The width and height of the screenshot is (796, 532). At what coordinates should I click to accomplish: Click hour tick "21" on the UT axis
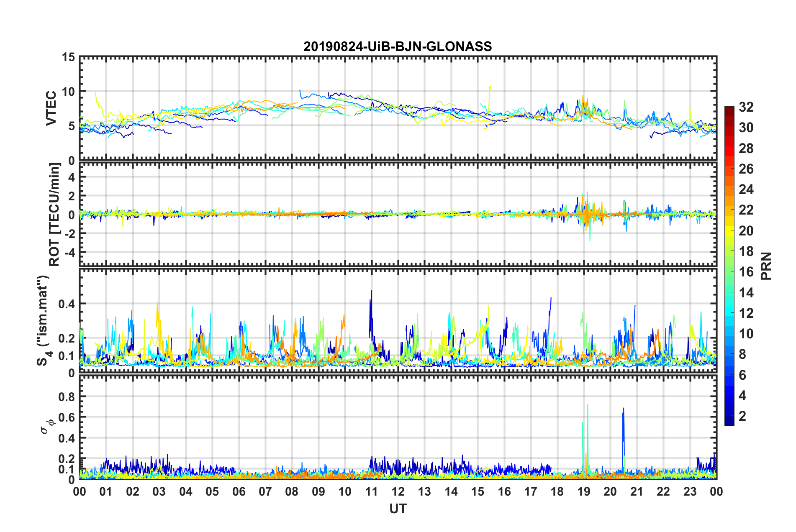[x=637, y=491]
